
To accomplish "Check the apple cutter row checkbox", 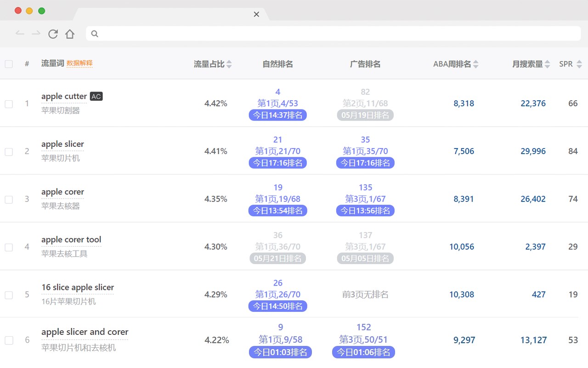I will [x=9, y=104].
